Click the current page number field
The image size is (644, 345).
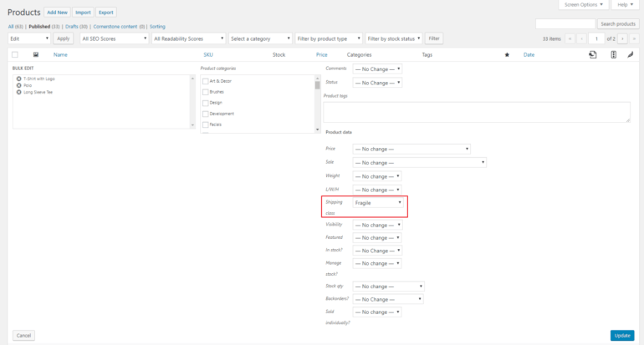pos(596,38)
